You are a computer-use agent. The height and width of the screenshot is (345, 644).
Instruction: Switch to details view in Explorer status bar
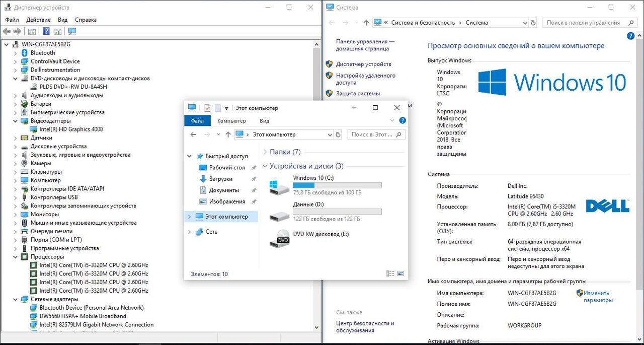pos(390,274)
